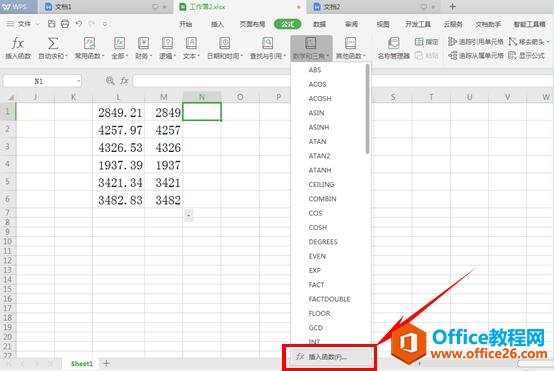Switch to the 文档助手 ribbon tab
The image size is (554, 371).
[x=488, y=24]
